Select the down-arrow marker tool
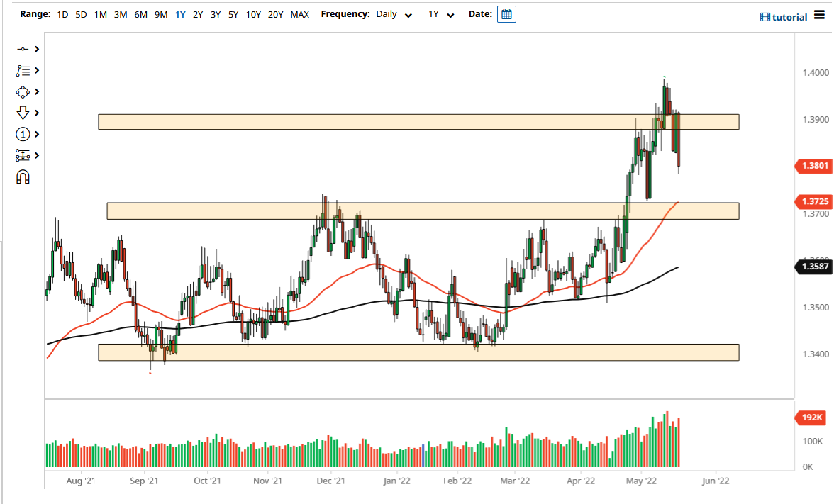This screenshot has width=834, height=504. point(23,113)
